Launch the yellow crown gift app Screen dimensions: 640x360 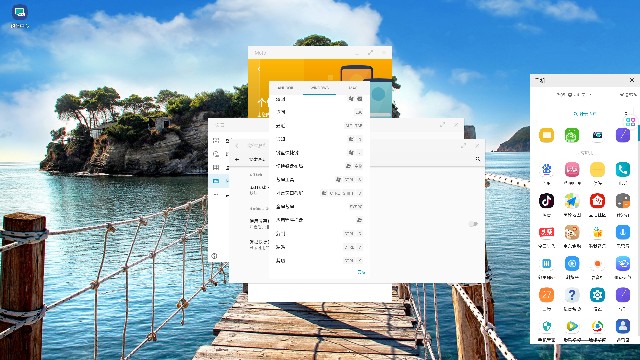[x=597, y=232]
